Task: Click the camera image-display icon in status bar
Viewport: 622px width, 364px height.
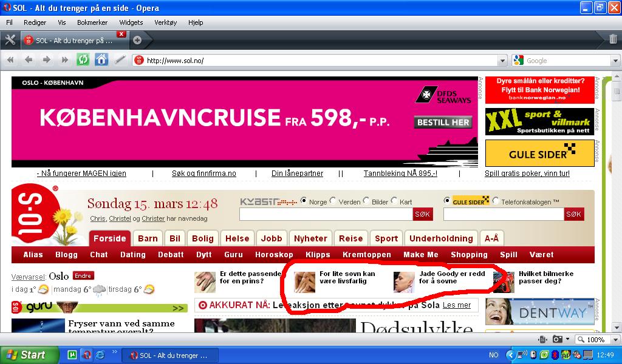Action: pos(558,340)
